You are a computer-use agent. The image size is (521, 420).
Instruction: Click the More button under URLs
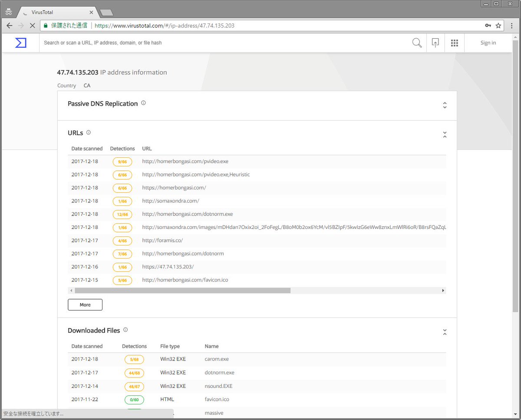[85, 304]
